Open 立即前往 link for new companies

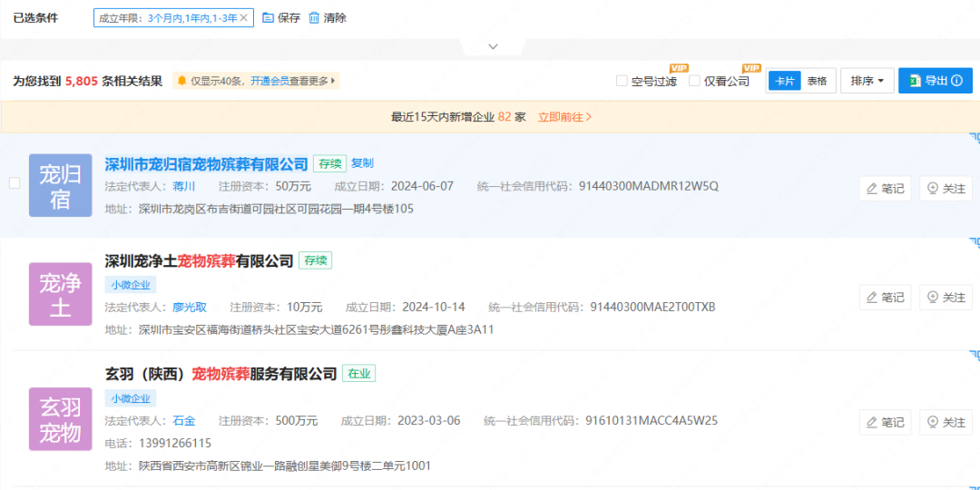(564, 117)
